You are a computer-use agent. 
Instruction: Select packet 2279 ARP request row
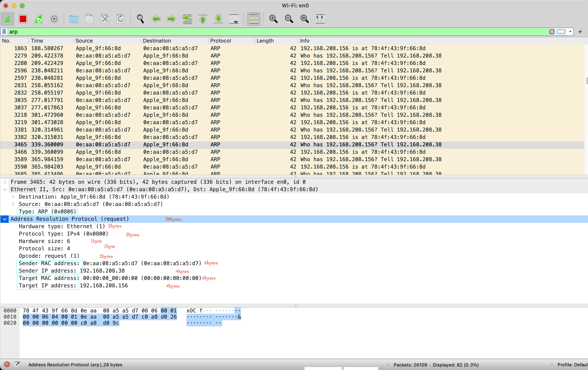(x=293, y=55)
